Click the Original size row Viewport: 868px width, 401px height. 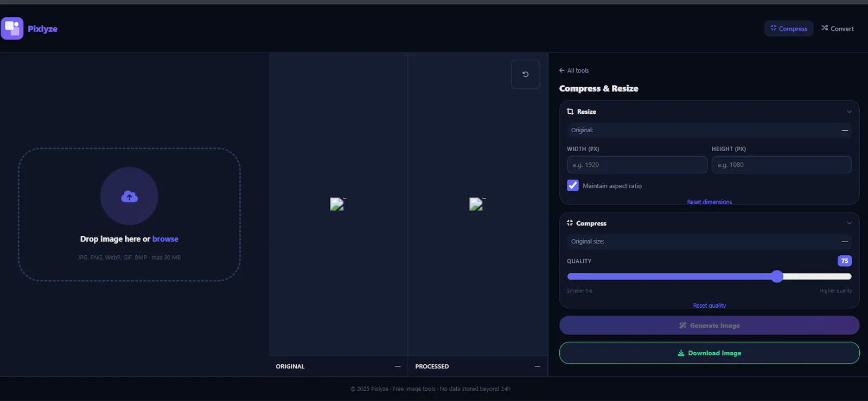pos(710,242)
